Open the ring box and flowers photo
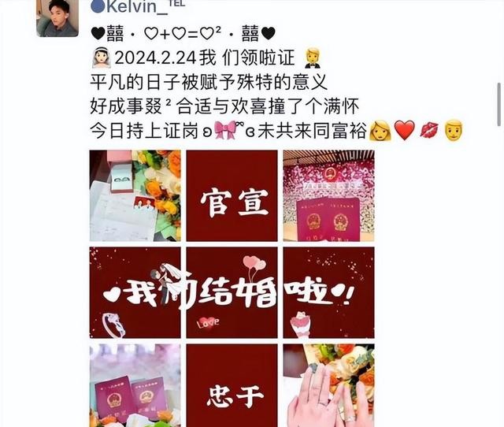Image resolution: width=504 pixels, height=427 pixels. 135,196
